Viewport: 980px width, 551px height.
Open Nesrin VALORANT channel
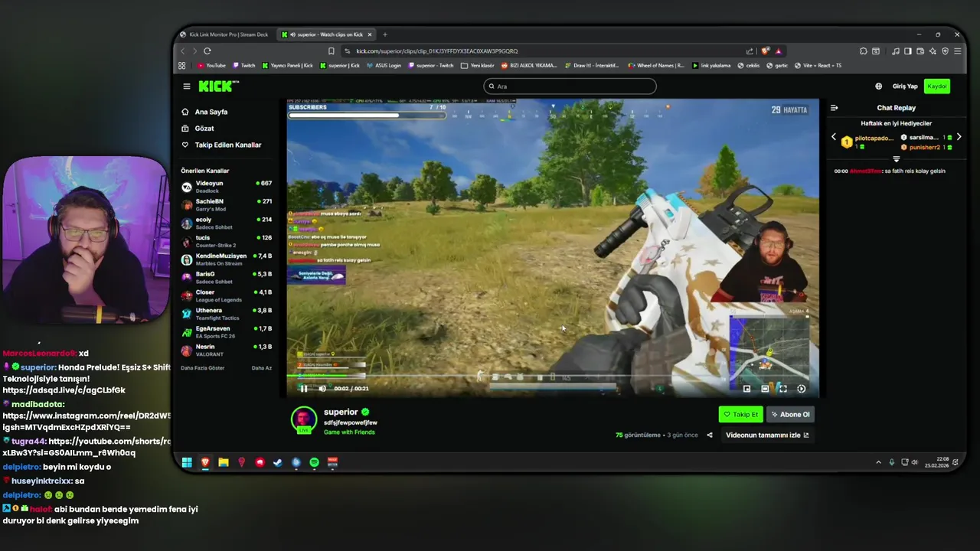coord(226,350)
